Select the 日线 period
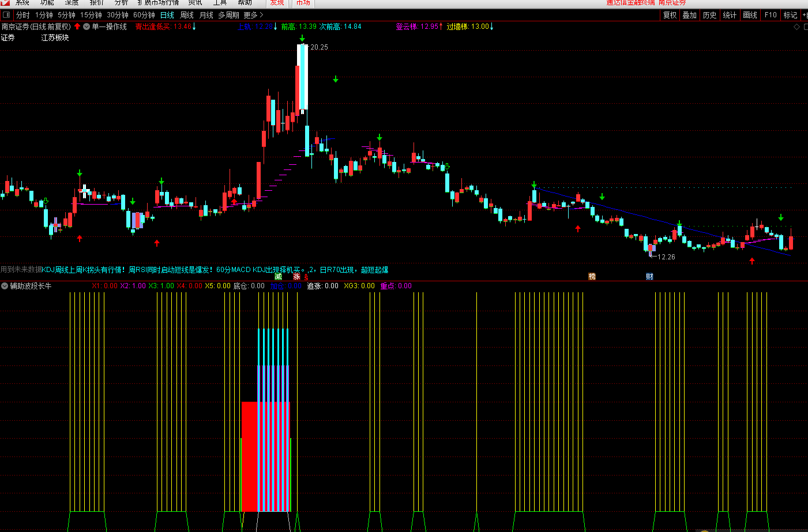 click(167, 15)
